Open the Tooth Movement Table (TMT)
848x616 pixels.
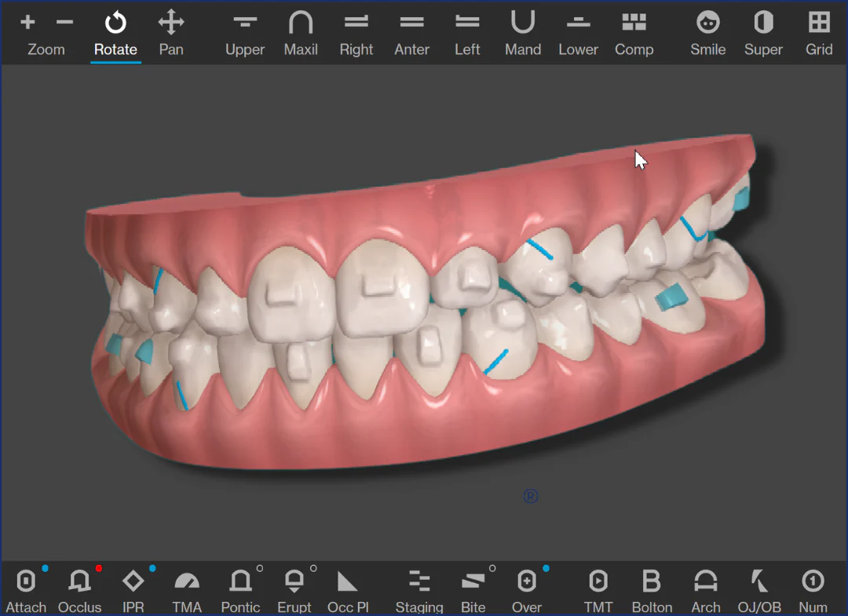click(598, 590)
